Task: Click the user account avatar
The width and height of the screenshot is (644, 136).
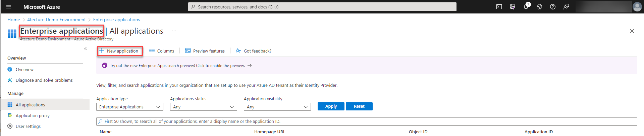Action: click(x=637, y=7)
